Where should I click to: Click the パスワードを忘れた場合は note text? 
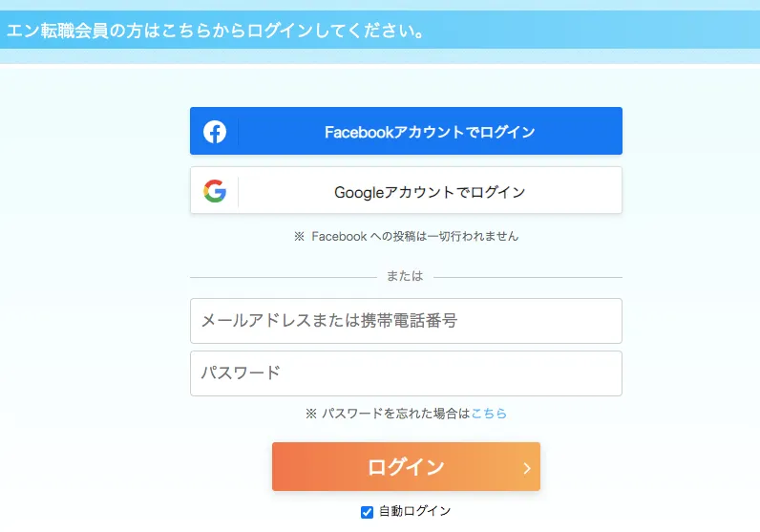(x=396, y=414)
